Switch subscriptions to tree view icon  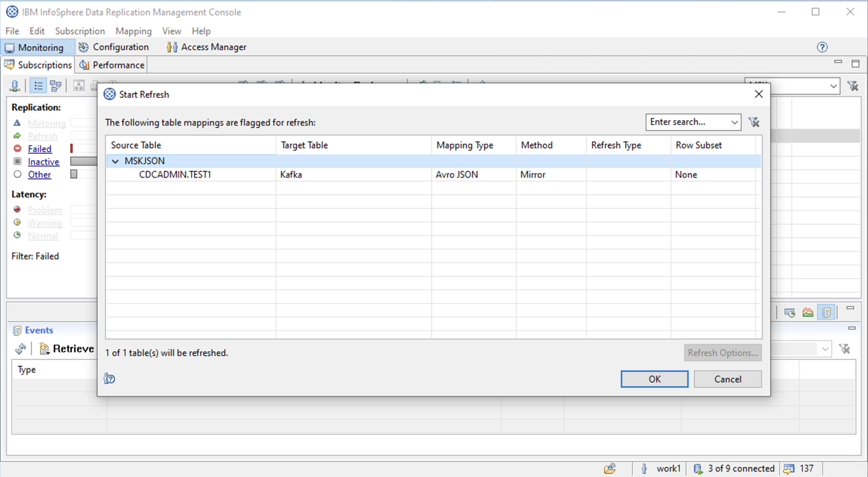(55, 86)
